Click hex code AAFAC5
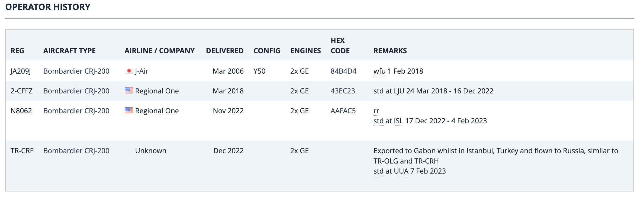This screenshot has width=644, height=201. click(343, 111)
